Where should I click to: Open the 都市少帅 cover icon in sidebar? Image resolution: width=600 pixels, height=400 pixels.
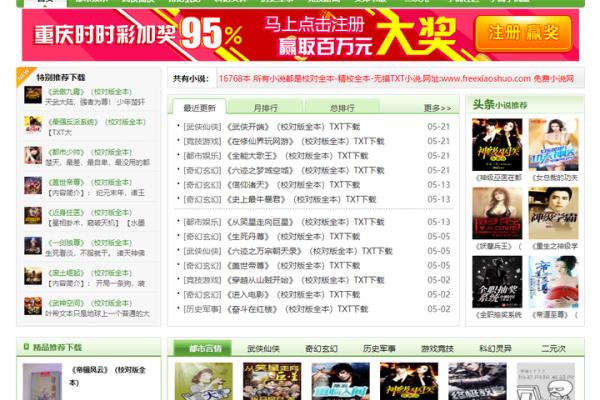pos(33,155)
